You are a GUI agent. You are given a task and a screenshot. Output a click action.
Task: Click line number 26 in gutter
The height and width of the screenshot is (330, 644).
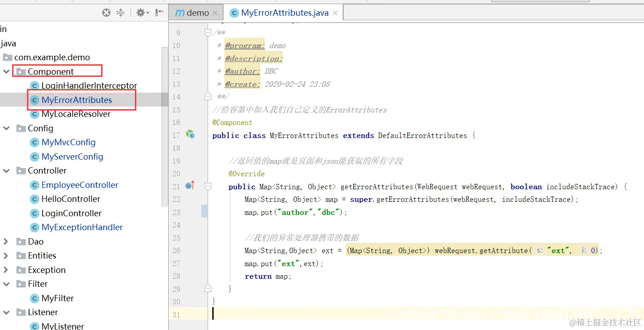[x=176, y=250]
